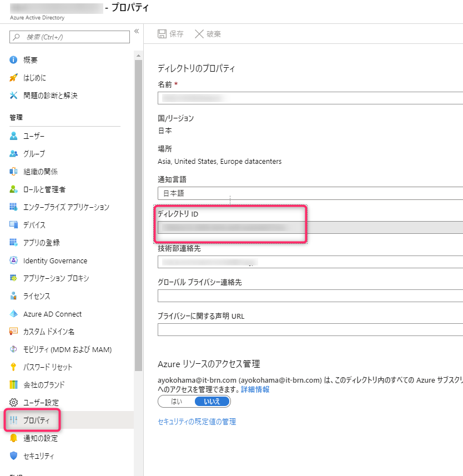
Task: Open 会社のブランド menu item text
Action: coord(44,385)
